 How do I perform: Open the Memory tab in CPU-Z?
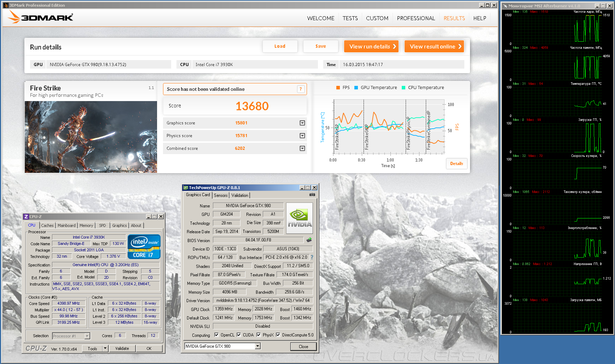86,225
